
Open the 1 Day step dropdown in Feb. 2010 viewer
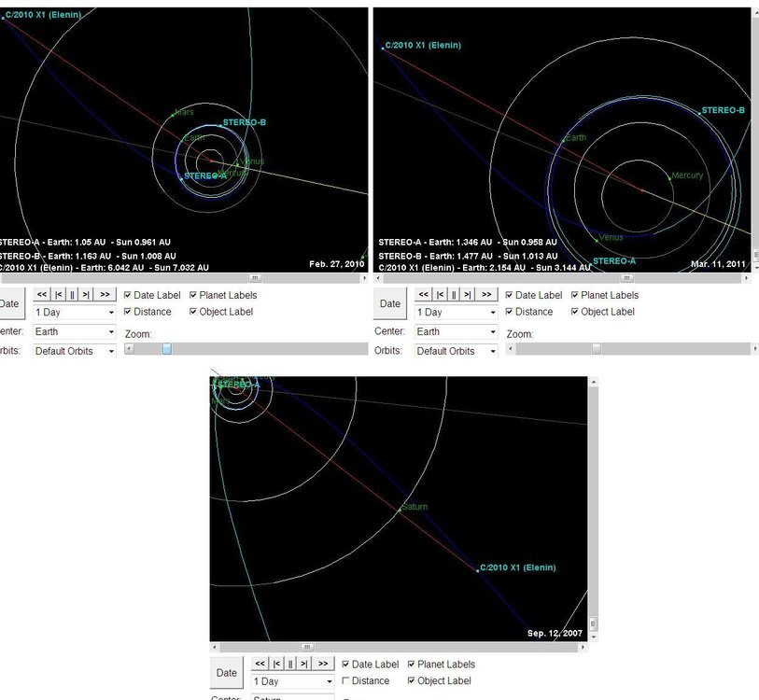click(x=74, y=313)
